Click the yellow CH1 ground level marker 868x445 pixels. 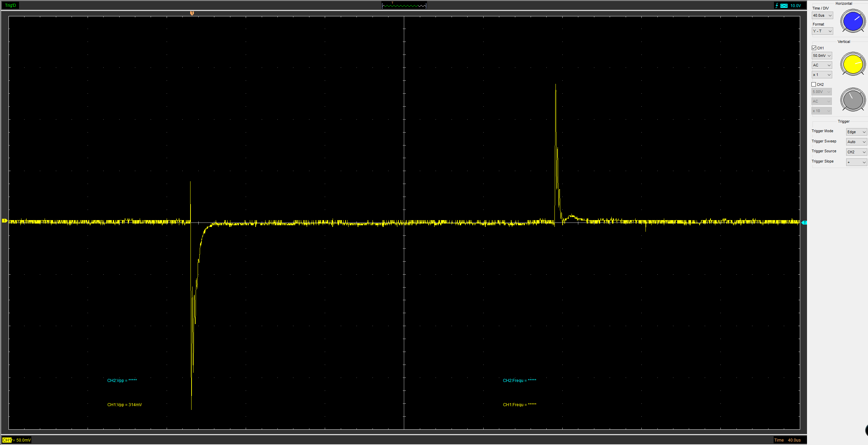click(4, 221)
